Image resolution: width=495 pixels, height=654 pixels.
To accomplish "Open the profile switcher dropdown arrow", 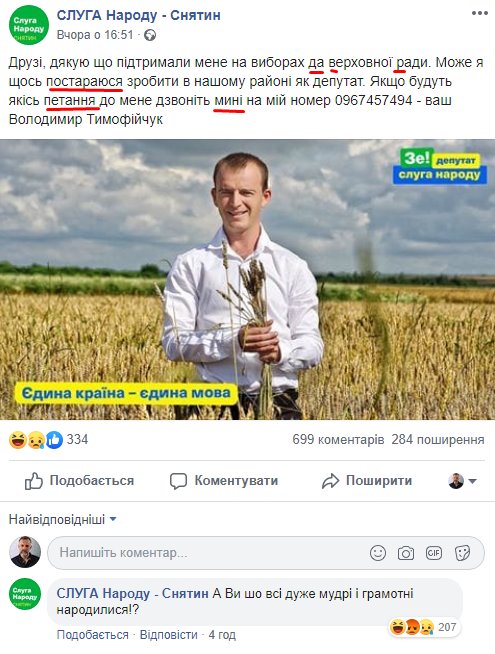I will tap(472, 481).
